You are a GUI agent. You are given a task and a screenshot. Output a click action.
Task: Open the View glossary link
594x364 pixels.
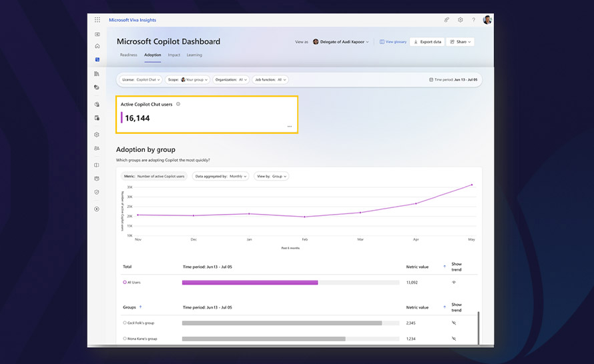tap(393, 42)
